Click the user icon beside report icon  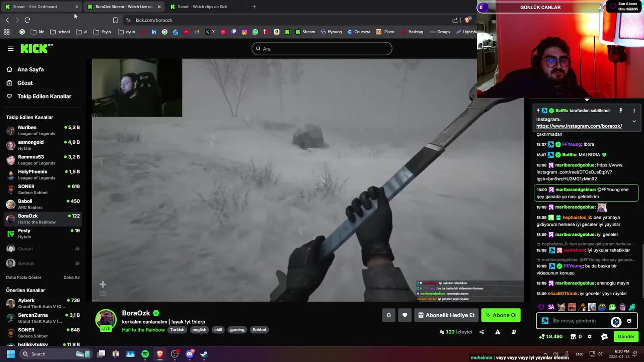(x=514, y=332)
